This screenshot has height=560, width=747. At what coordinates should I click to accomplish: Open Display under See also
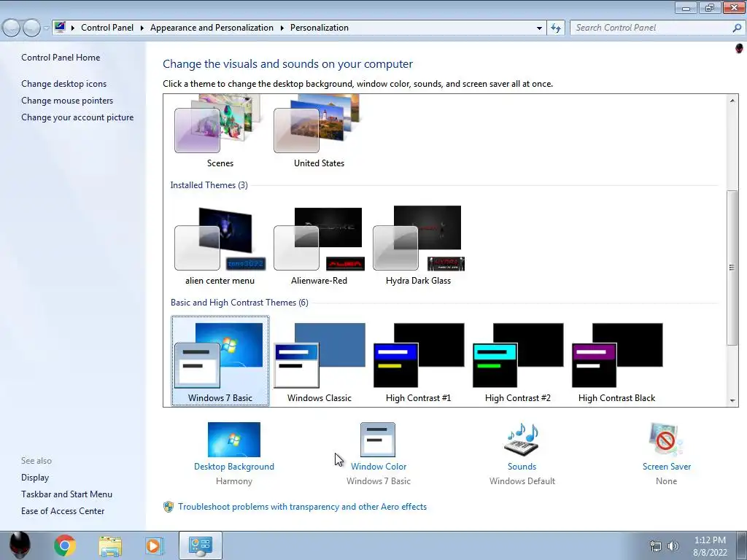coord(35,478)
